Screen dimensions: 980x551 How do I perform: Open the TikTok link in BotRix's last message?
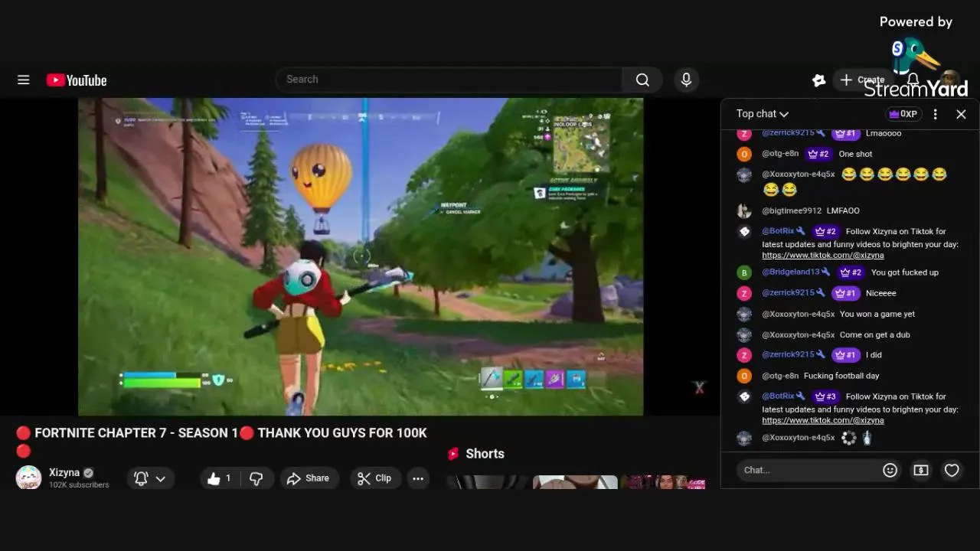click(x=823, y=421)
